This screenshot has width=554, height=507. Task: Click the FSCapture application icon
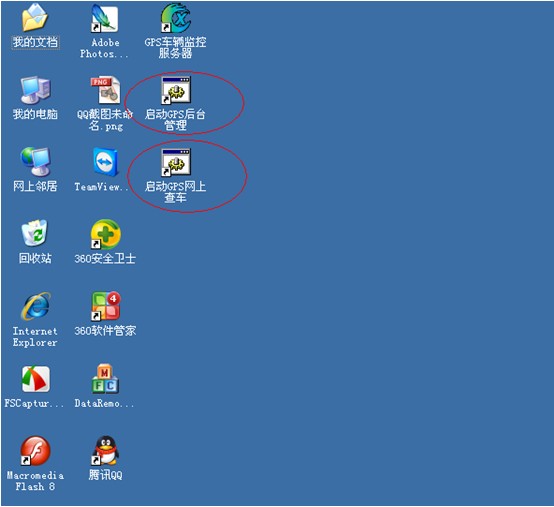click(x=35, y=379)
